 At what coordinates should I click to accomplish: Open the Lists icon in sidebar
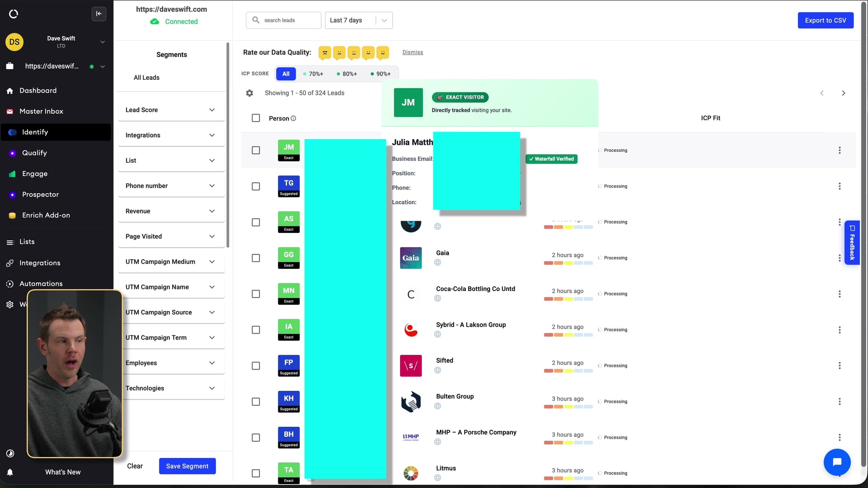[10, 242]
